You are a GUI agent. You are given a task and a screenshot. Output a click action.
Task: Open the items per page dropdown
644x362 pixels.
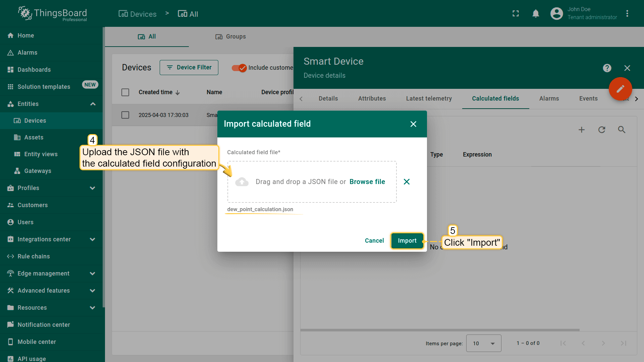[483, 343]
